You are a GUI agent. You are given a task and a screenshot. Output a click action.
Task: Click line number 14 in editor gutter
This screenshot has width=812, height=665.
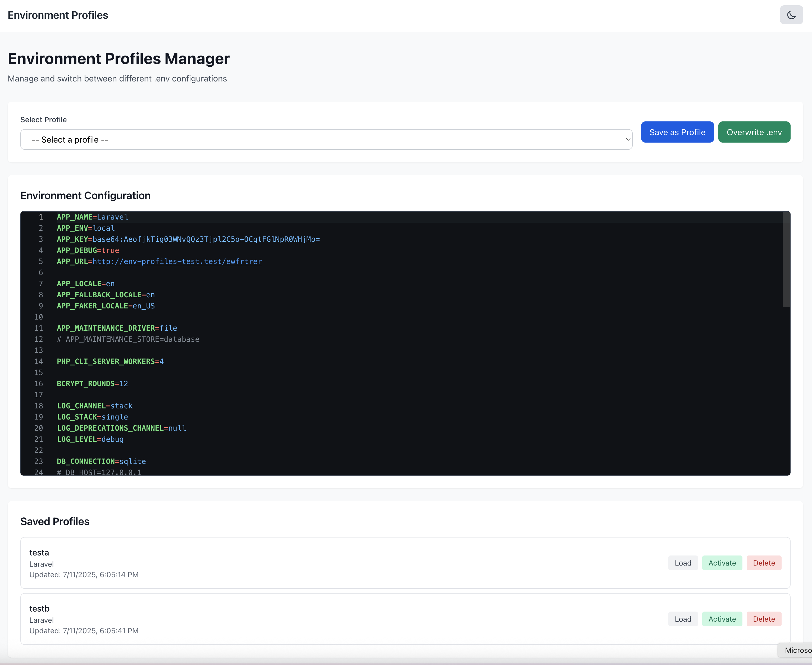[39, 361]
